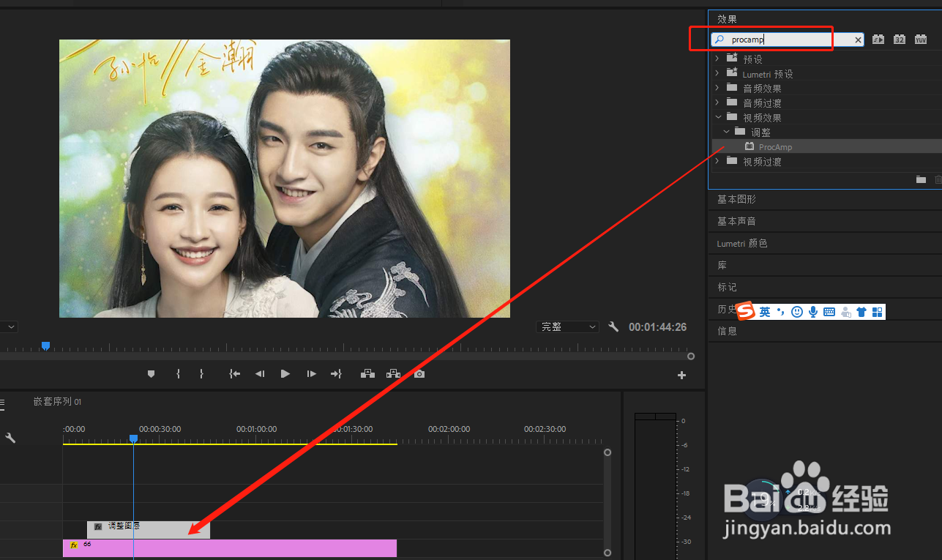Open the 基本图形 panel
Viewport: 942px width, 560px height.
(737, 199)
